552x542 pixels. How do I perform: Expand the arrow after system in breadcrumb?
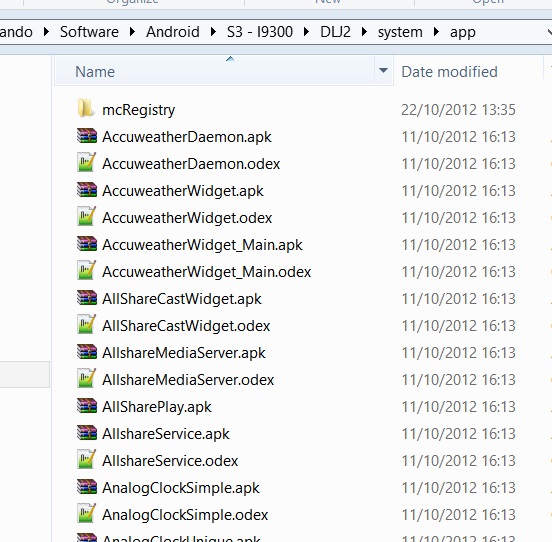pos(437,32)
